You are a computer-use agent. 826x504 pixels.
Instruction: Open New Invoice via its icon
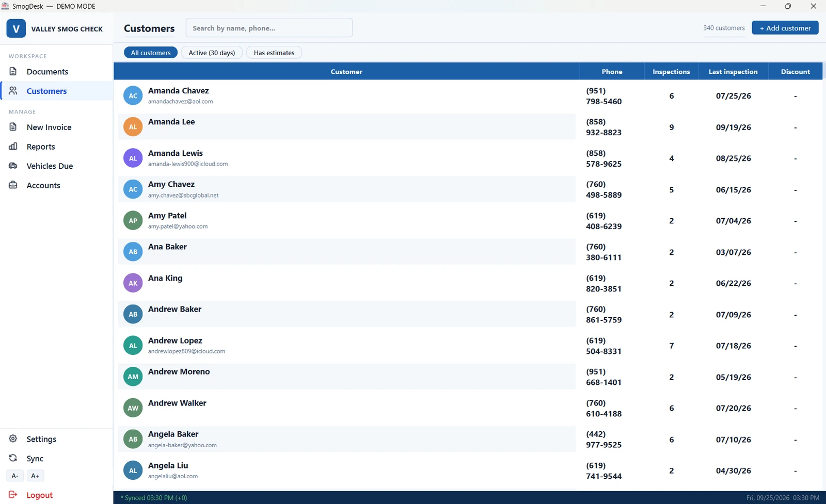(13, 127)
